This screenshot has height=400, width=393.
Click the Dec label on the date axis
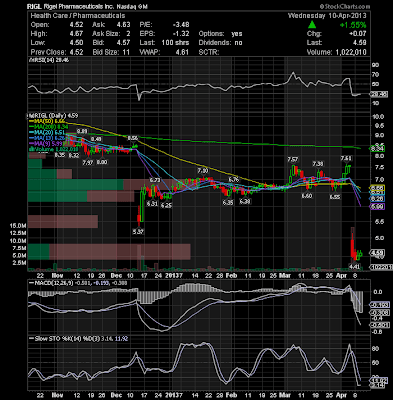116,276
